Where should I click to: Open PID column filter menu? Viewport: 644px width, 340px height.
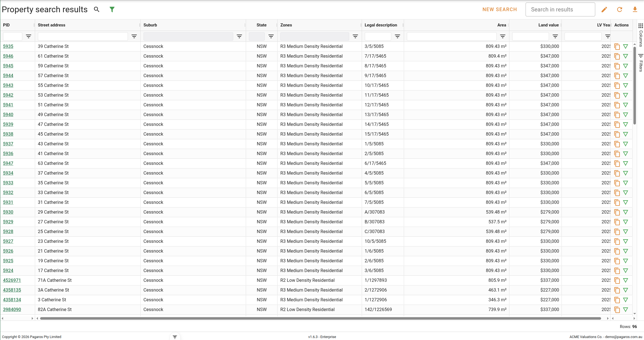pyautogui.click(x=28, y=36)
